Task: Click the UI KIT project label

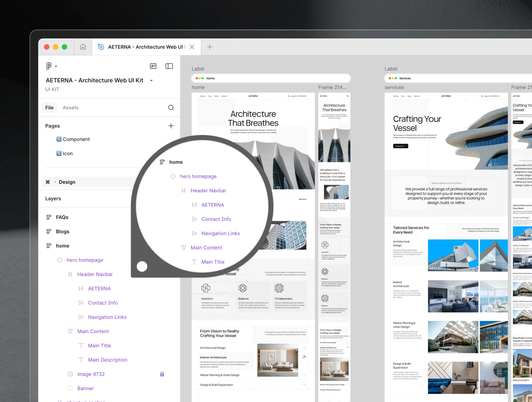Action: [x=52, y=89]
